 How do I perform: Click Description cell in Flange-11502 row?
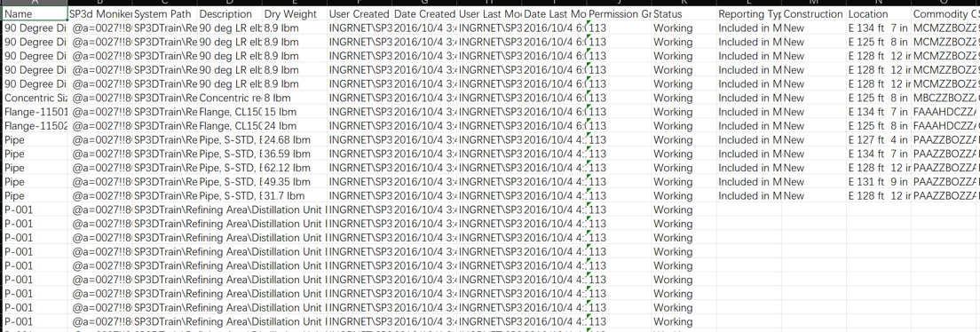point(230,126)
